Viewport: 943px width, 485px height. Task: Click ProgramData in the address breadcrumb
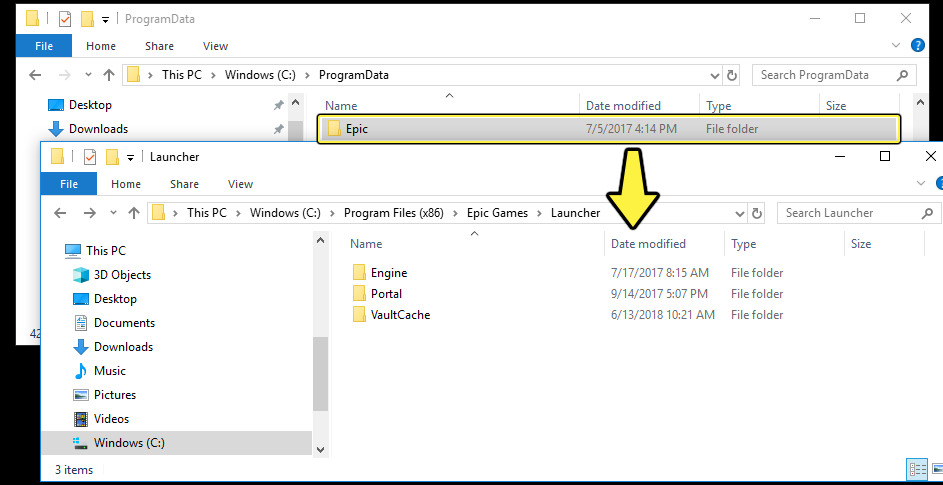[354, 75]
